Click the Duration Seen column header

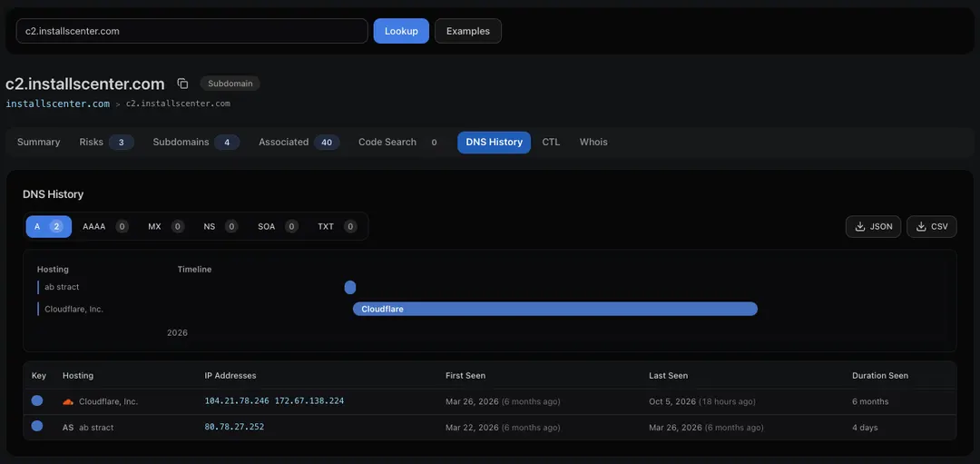pyautogui.click(x=880, y=375)
